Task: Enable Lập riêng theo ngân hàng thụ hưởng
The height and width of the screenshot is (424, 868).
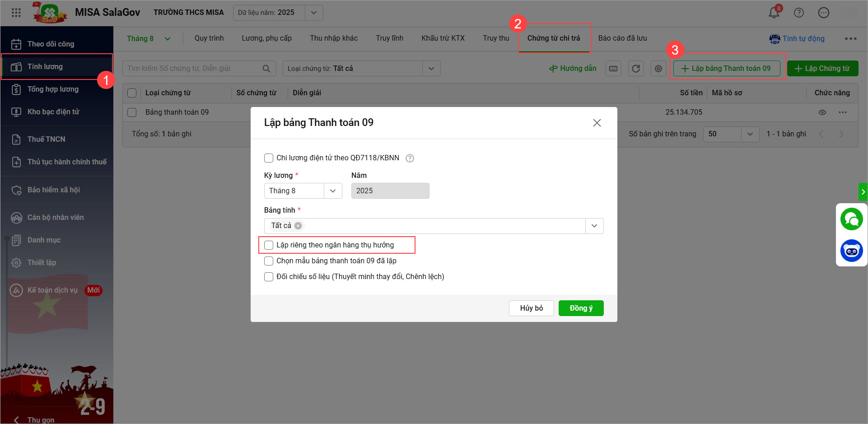Action: coord(269,245)
